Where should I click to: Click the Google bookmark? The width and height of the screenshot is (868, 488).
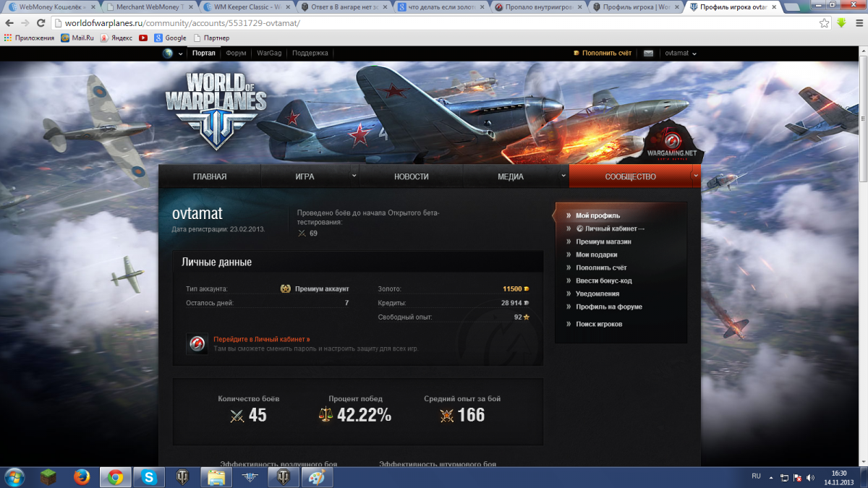click(170, 38)
